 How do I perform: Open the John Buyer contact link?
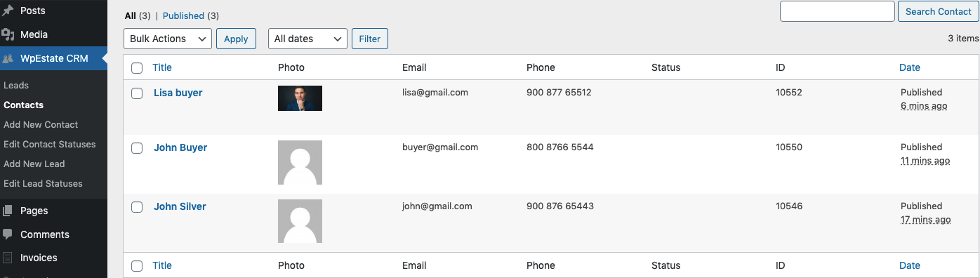point(180,147)
